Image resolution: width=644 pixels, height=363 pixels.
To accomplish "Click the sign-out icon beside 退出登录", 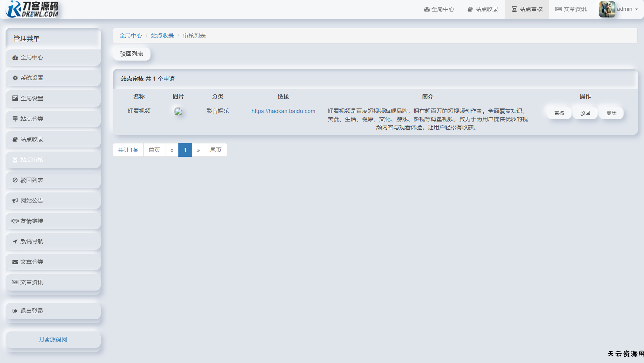I will pos(15,311).
